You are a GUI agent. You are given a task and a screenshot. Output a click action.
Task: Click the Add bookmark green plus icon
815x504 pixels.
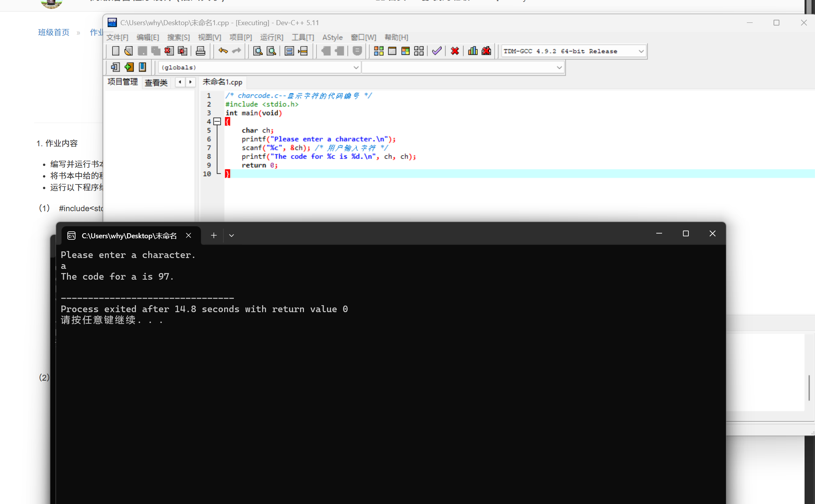click(x=129, y=67)
